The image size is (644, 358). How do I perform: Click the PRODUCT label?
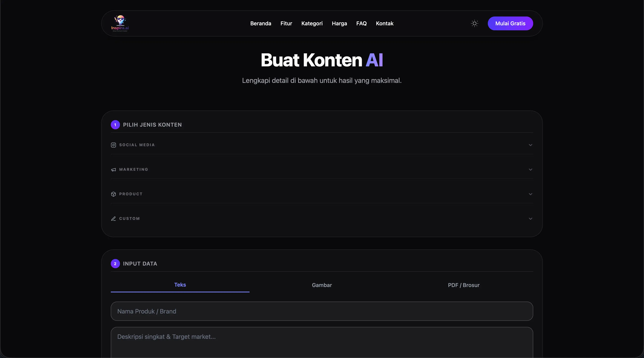coord(131,194)
